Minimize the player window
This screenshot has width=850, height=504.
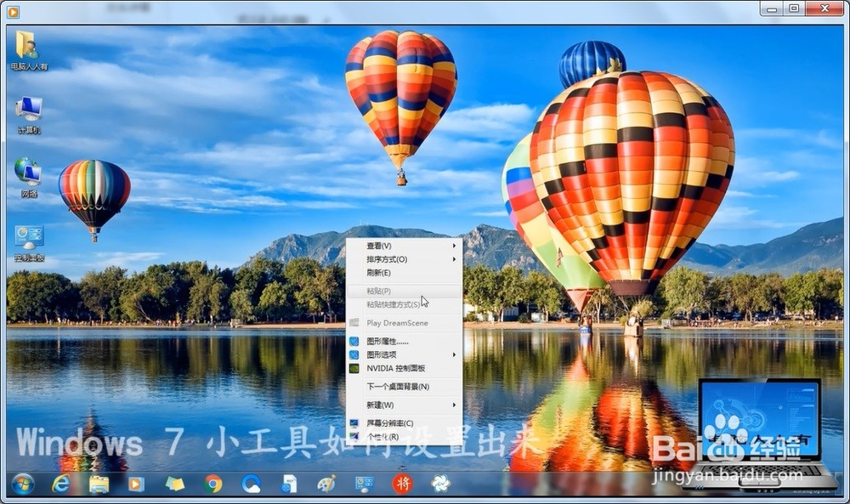click(x=772, y=8)
